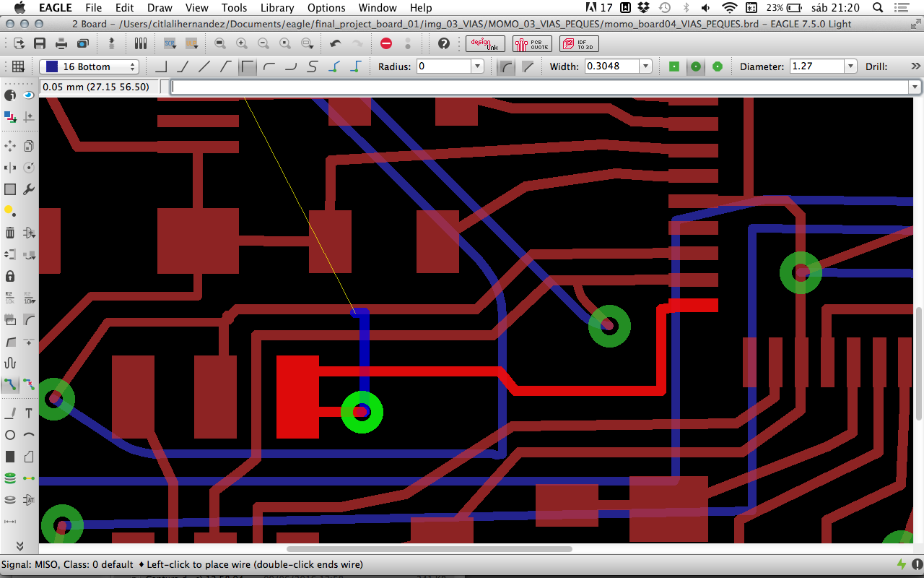The image size is (924, 578).
Task: Click the red Stop command icon
Action: pos(386,43)
